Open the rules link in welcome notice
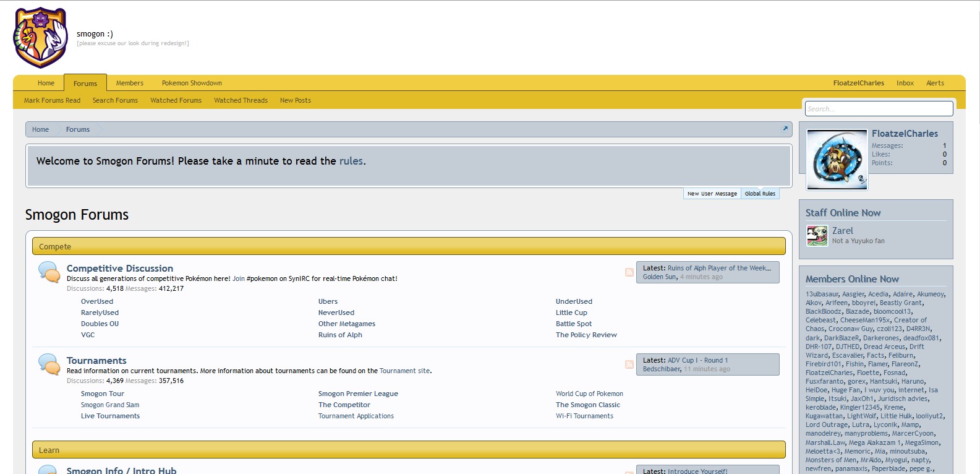This screenshot has width=980, height=474. click(351, 161)
